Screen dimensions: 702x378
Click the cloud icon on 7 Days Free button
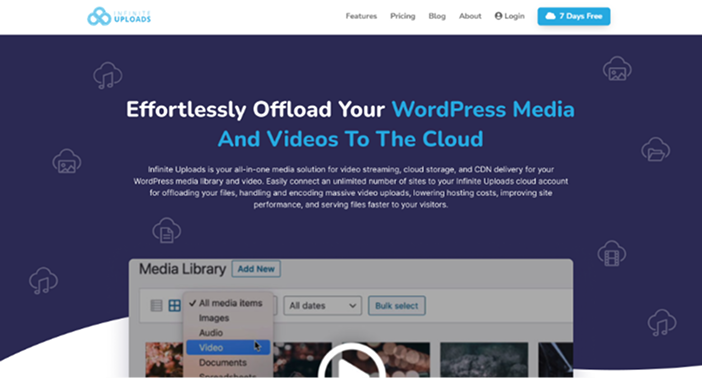551,16
